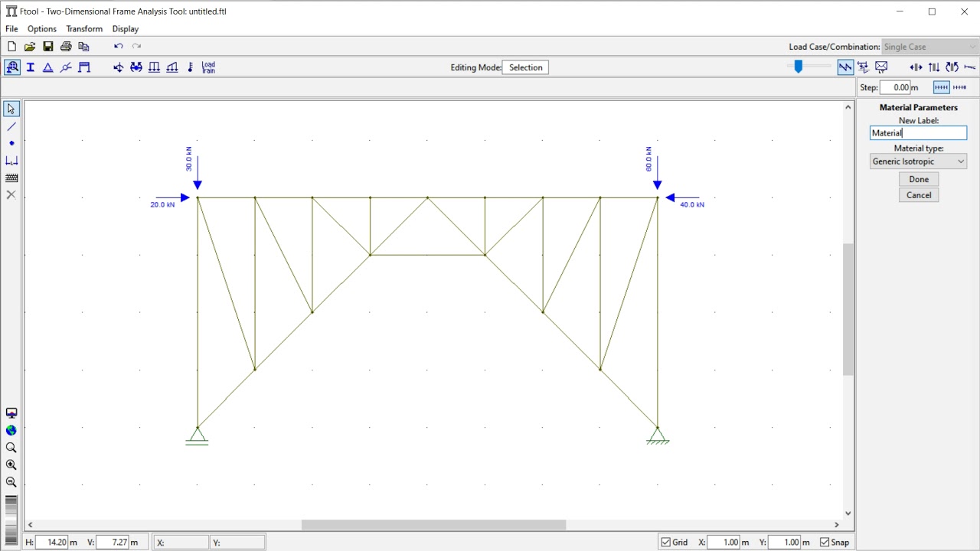Click the scroll up arrow of the canvas
Image resolution: width=980 pixels, height=551 pixels.
point(848,107)
